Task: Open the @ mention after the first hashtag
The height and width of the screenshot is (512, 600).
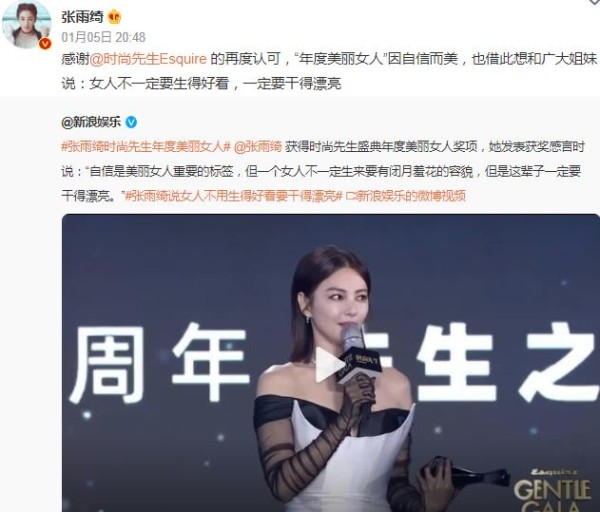Action: click(x=258, y=147)
